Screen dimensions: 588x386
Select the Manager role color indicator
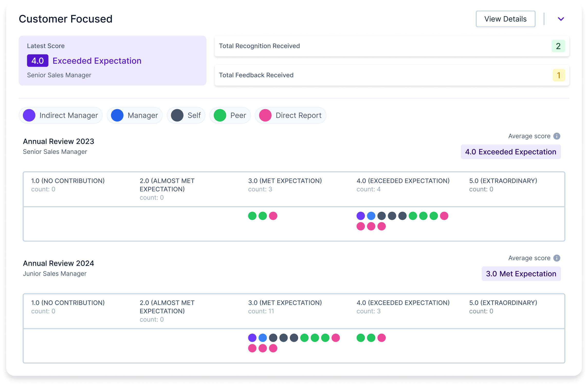pos(117,115)
